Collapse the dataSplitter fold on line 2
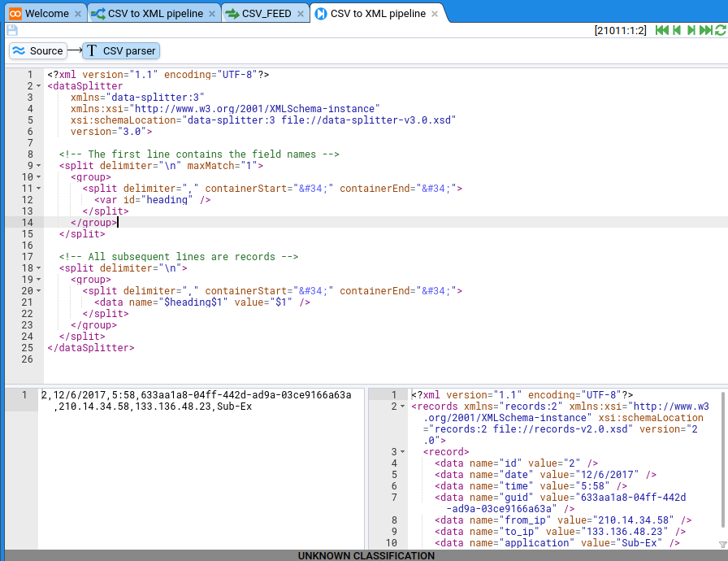The width and height of the screenshot is (728, 561). coord(39,86)
